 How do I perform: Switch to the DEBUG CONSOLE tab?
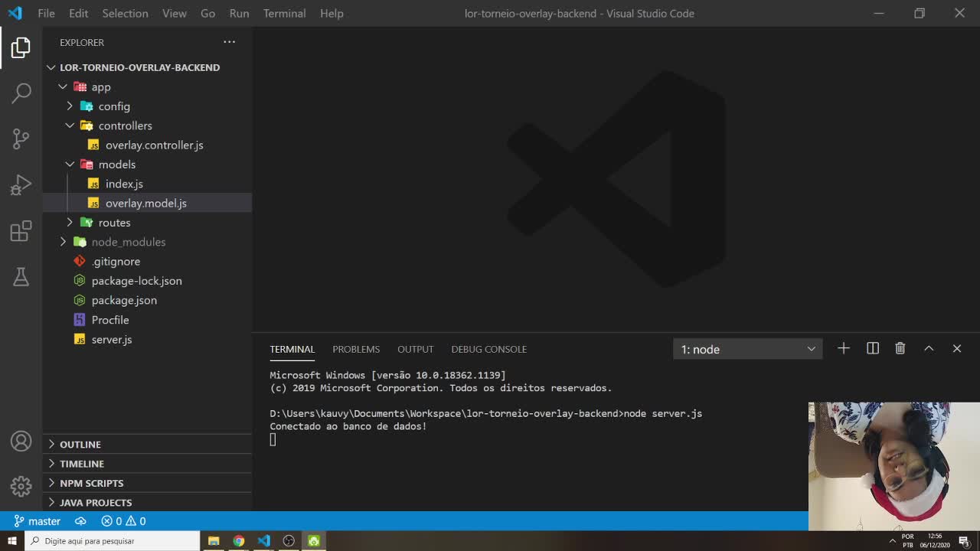488,349
